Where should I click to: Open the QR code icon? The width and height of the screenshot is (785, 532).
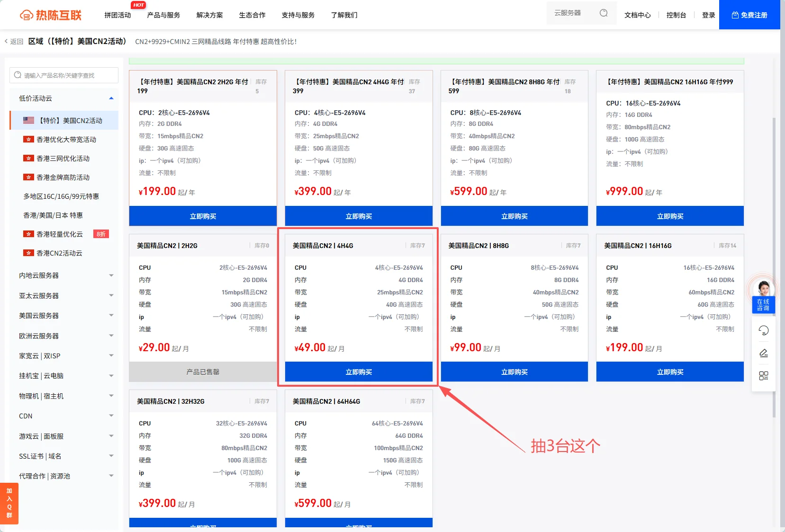point(764,376)
